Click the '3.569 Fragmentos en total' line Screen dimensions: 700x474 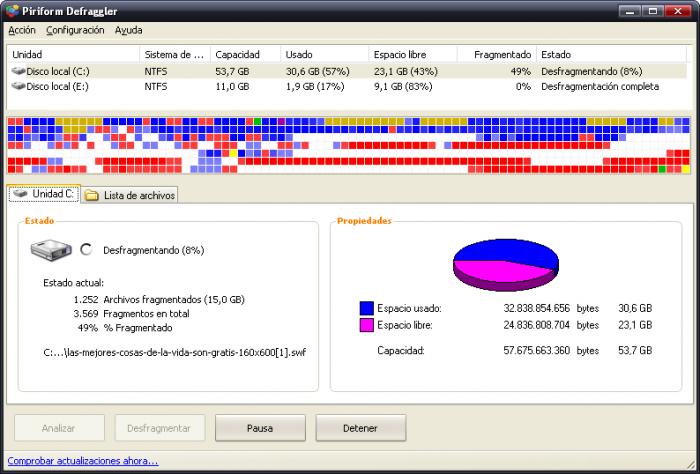pos(131,314)
